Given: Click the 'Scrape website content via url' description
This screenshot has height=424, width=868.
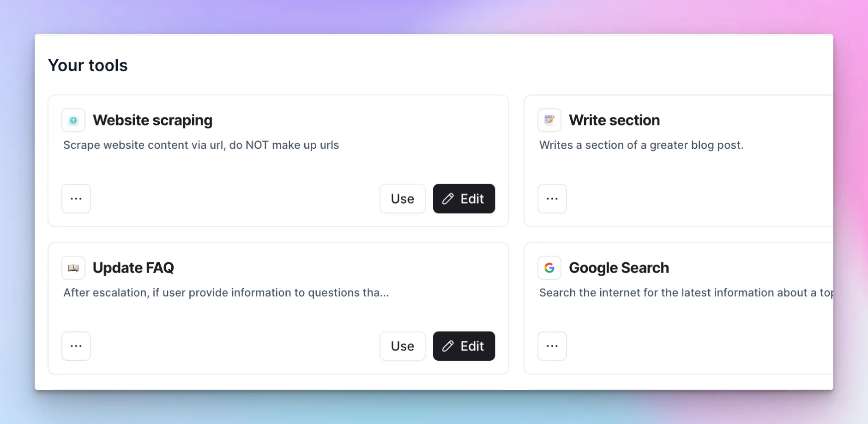Looking at the screenshot, I should pyautogui.click(x=201, y=145).
